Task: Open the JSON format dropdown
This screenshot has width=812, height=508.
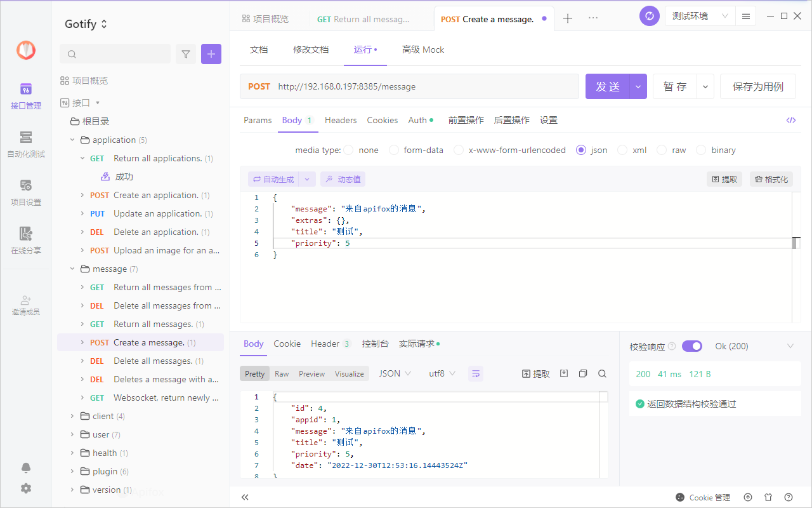Action: coord(395,373)
